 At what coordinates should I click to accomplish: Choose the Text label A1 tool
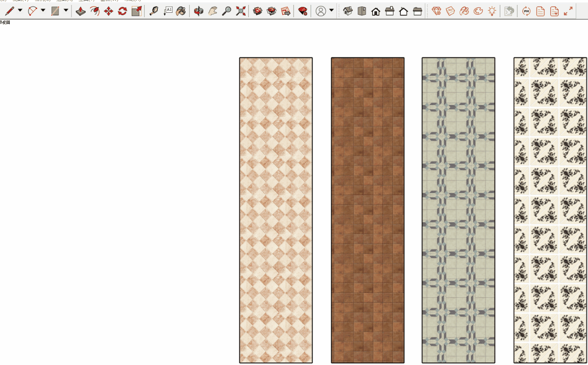pos(168,11)
